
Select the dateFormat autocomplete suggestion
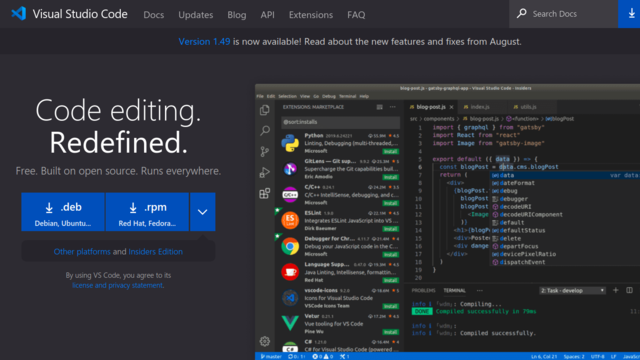point(517,183)
